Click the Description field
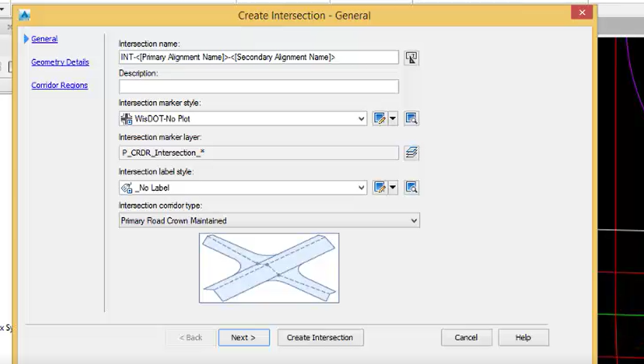Viewport: 644px width, 364px height. 259,87
